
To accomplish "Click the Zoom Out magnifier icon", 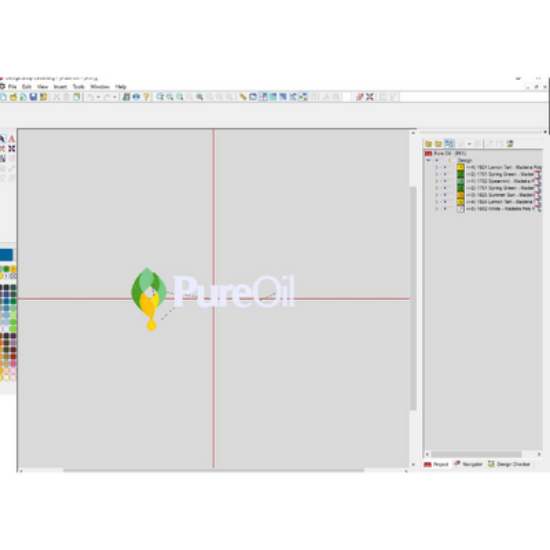I will 180,97.
